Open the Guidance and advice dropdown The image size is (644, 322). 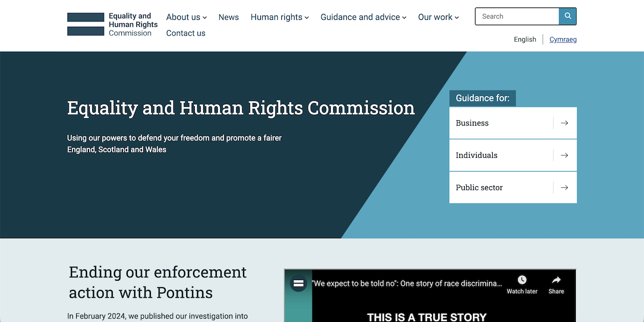pos(363,17)
